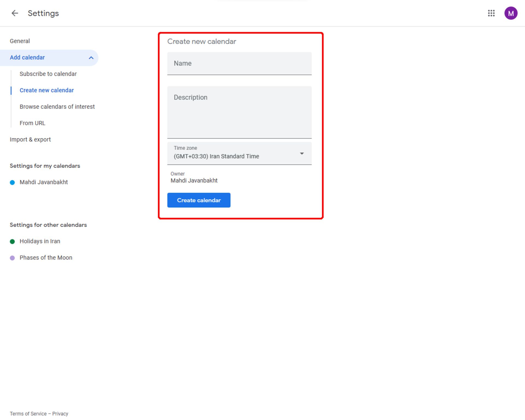This screenshot has height=420, width=525.
Task: Open settings for Phases of the Moon
Action: point(46,258)
